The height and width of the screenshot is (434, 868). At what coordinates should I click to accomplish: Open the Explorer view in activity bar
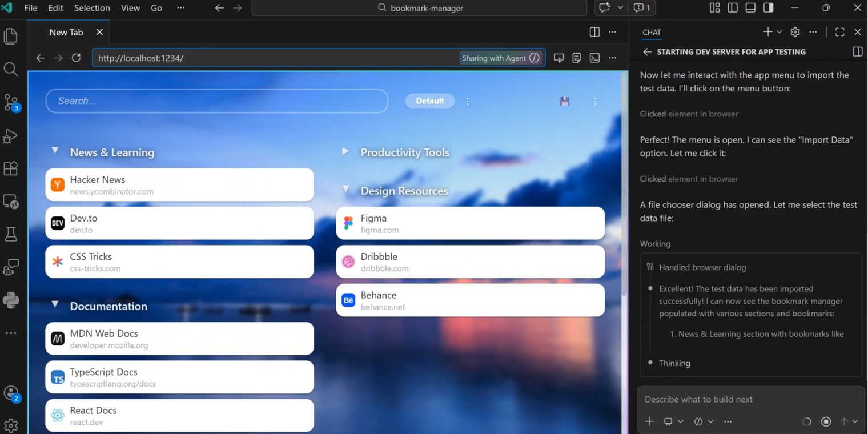11,37
